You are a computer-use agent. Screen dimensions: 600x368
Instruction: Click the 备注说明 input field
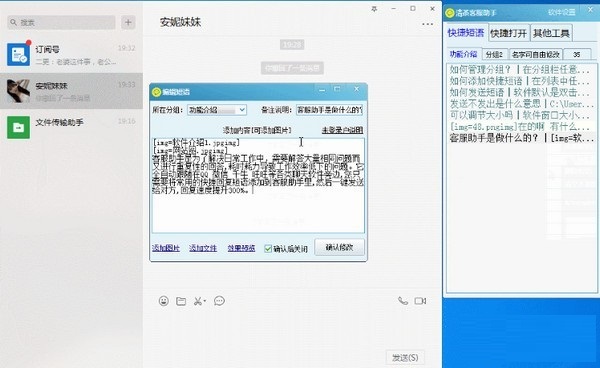click(x=329, y=110)
